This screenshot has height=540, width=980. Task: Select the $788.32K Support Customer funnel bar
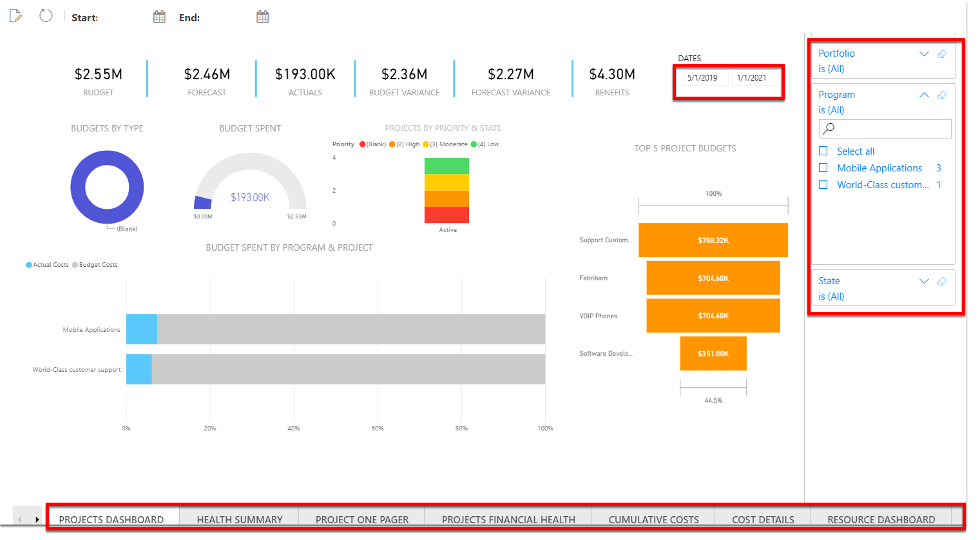click(713, 240)
